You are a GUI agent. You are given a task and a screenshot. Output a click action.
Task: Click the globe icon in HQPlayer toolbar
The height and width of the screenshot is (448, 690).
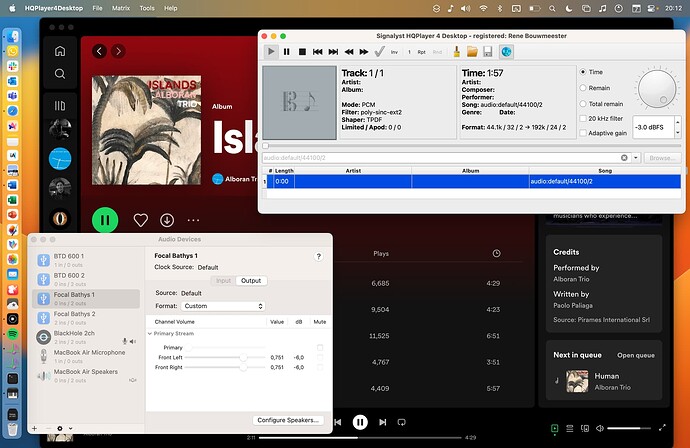(506, 52)
